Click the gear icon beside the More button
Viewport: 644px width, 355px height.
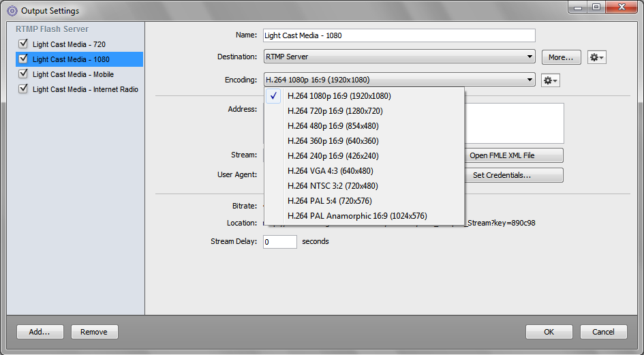tap(597, 57)
